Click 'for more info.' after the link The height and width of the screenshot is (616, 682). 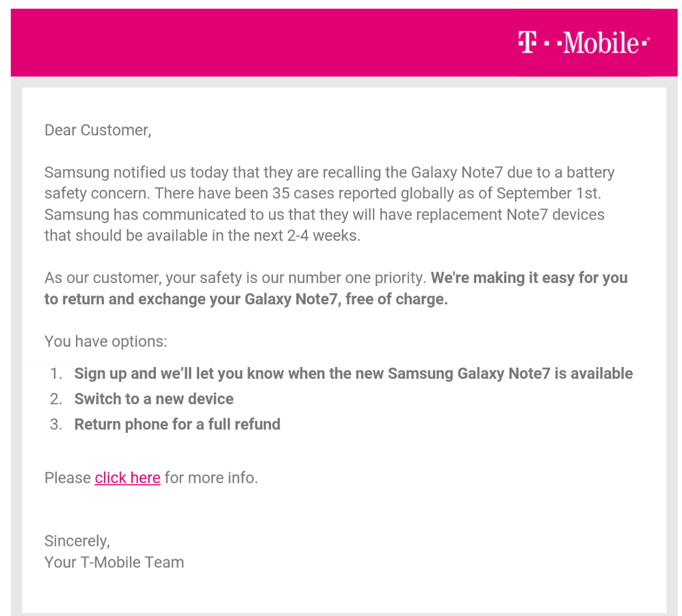tap(211, 477)
